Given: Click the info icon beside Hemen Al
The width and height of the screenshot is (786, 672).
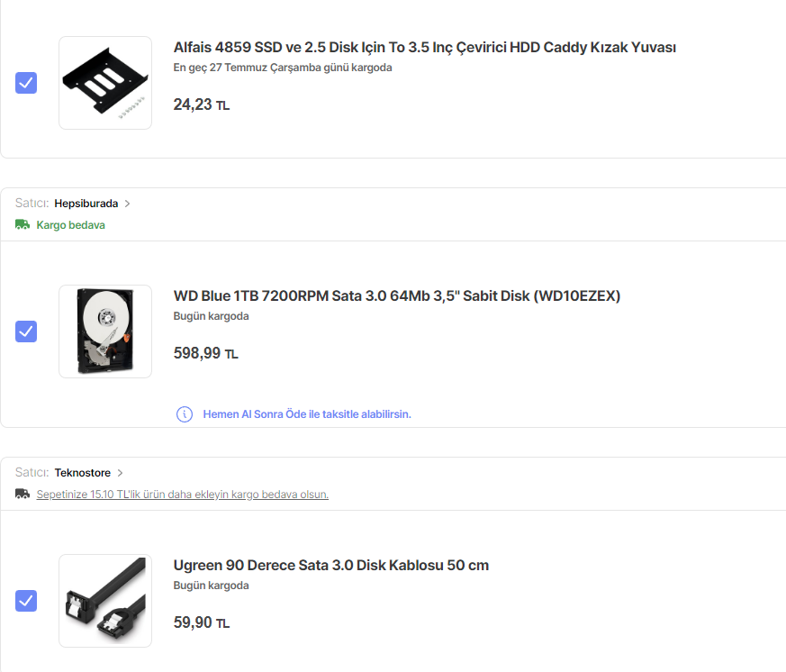Looking at the screenshot, I should point(185,414).
